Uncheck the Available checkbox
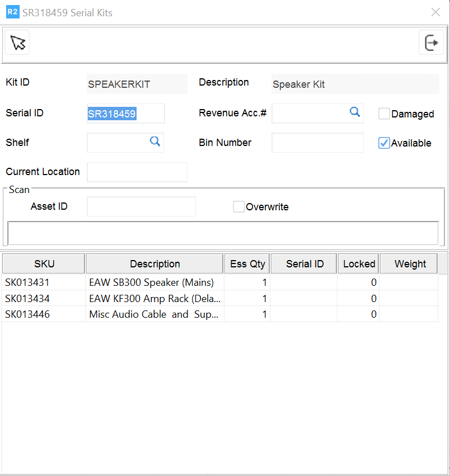The image size is (450, 476). [384, 143]
